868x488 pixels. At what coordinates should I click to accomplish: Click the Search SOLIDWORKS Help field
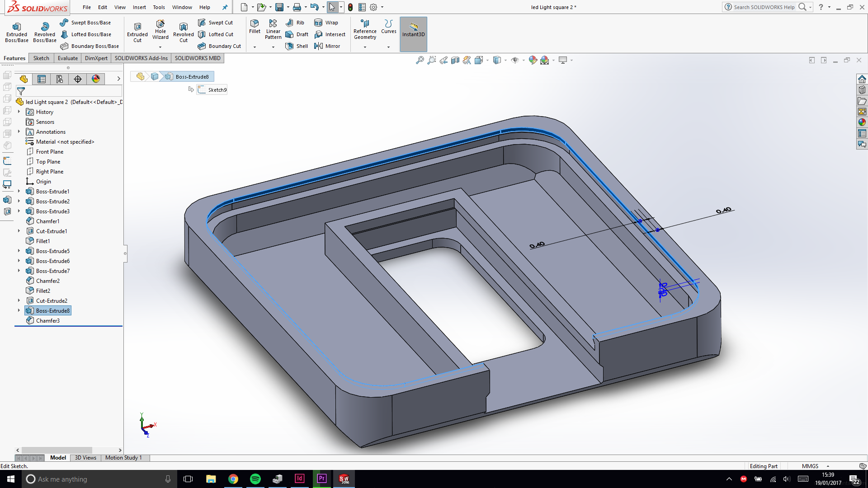(763, 7)
